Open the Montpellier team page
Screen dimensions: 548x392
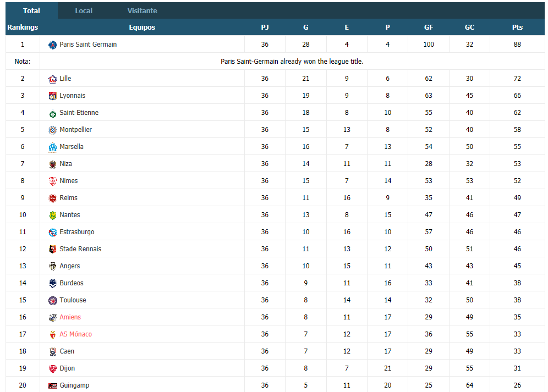click(x=75, y=130)
